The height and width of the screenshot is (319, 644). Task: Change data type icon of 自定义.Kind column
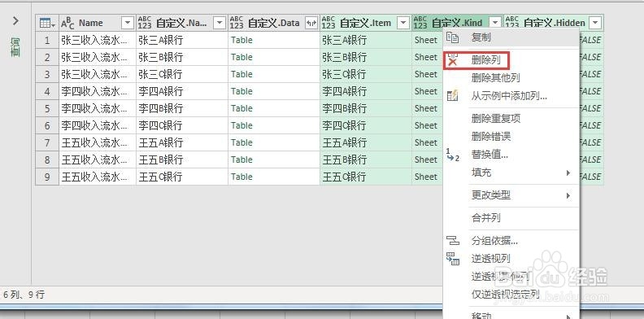(x=420, y=23)
